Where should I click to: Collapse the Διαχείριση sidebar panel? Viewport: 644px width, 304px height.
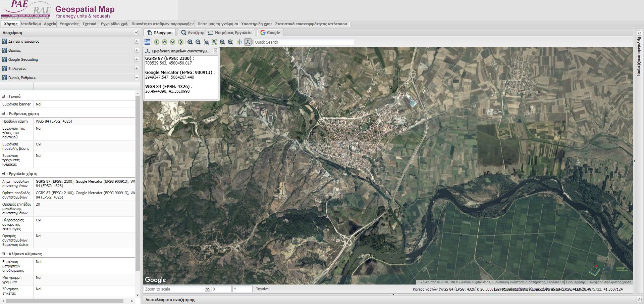pyautogui.click(x=136, y=33)
